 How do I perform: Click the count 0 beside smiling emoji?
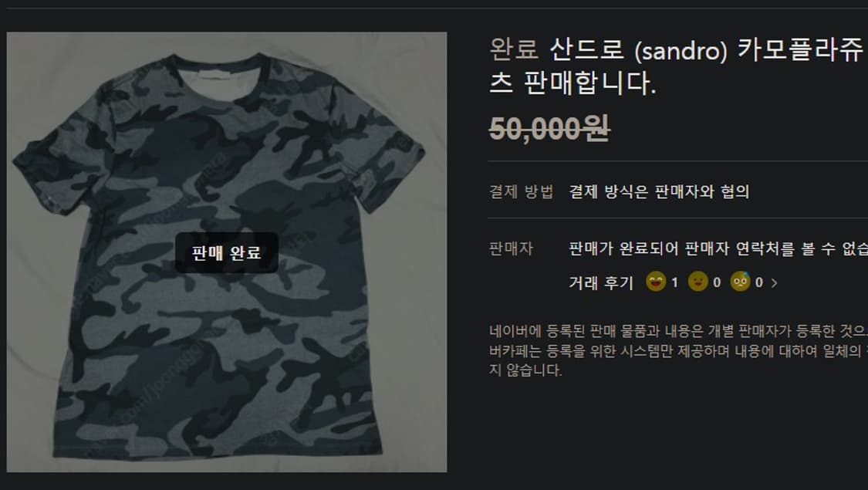(x=717, y=283)
